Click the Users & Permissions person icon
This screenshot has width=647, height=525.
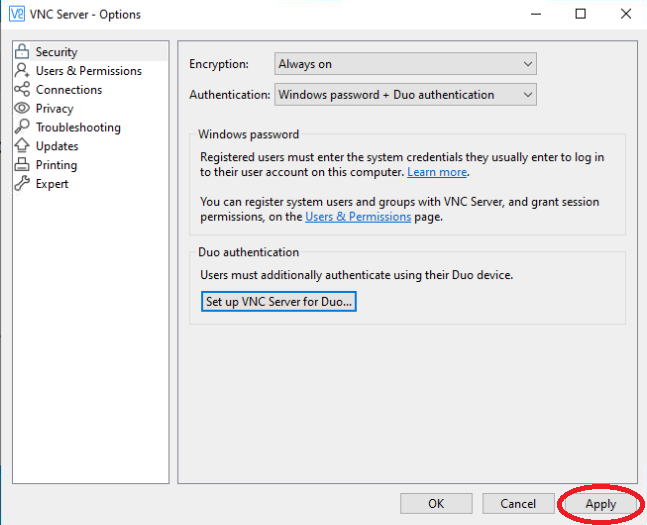(x=22, y=71)
